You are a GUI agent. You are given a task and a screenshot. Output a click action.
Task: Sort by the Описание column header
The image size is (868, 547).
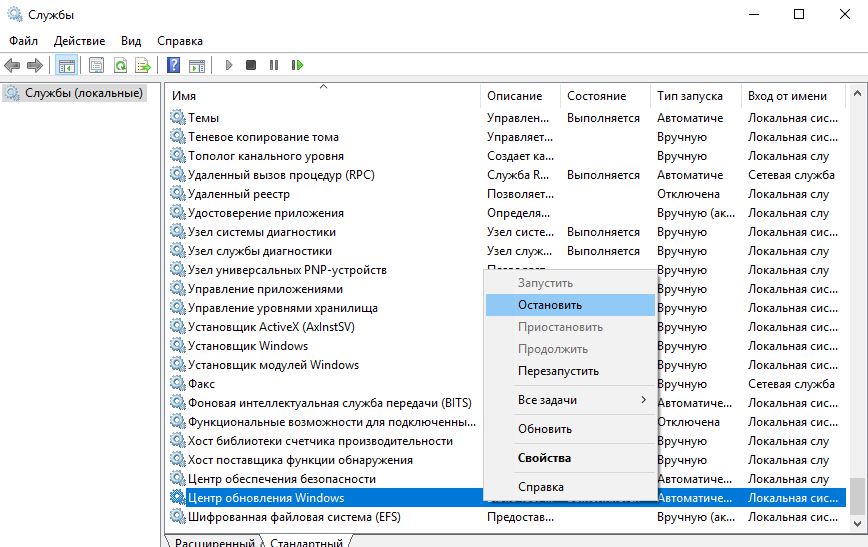pyautogui.click(x=520, y=96)
